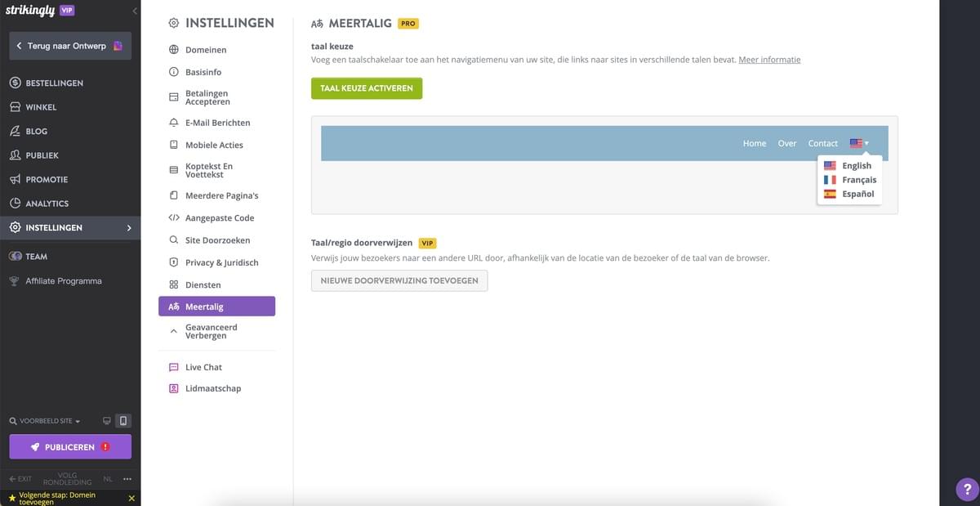Click the Publiceren button
This screenshot has height=506, width=980.
click(x=70, y=447)
